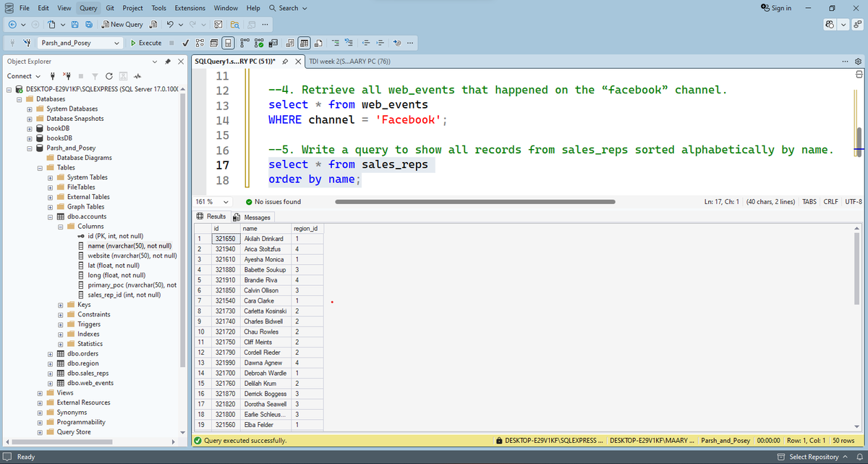Click the Sign in button
The height and width of the screenshot is (464, 868).
(x=776, y=8)
